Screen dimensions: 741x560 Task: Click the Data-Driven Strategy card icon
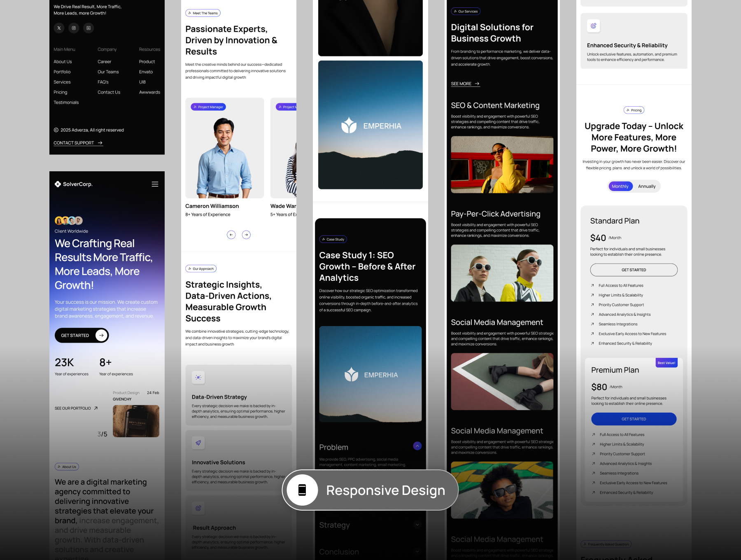[x=198, y=377]
